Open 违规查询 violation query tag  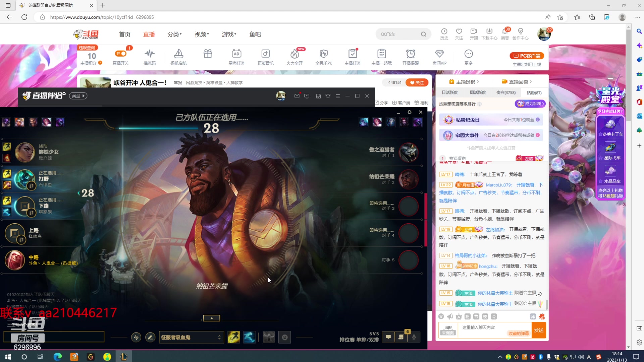coord(87,48)
